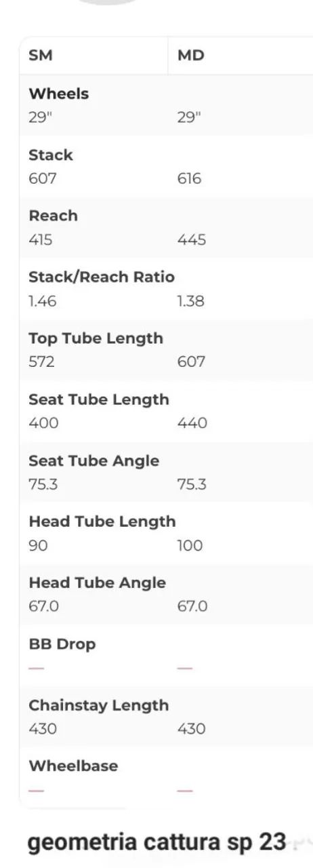The width and height of the screenshot is (313, 868).
Task: Click the SM ratio value 1.46
Action: [x=41, y=301]
